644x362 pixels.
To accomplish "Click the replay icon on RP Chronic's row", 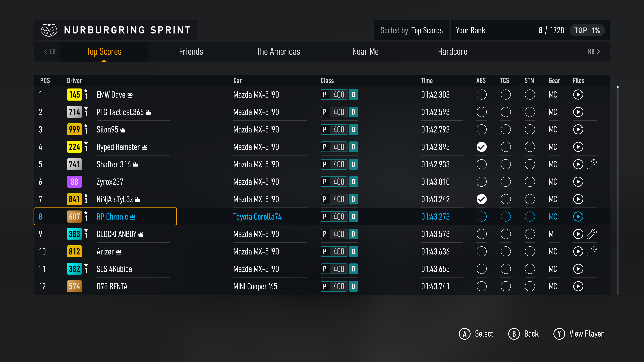I will click(x=578, y=217).
